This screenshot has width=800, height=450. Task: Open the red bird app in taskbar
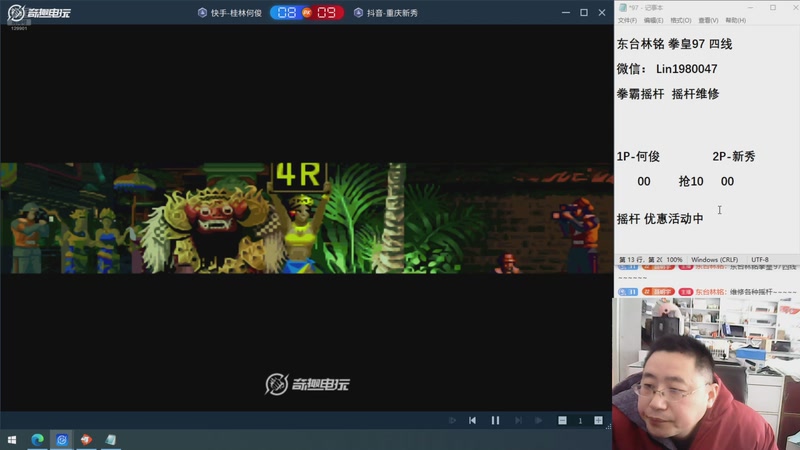coord(86,440)
